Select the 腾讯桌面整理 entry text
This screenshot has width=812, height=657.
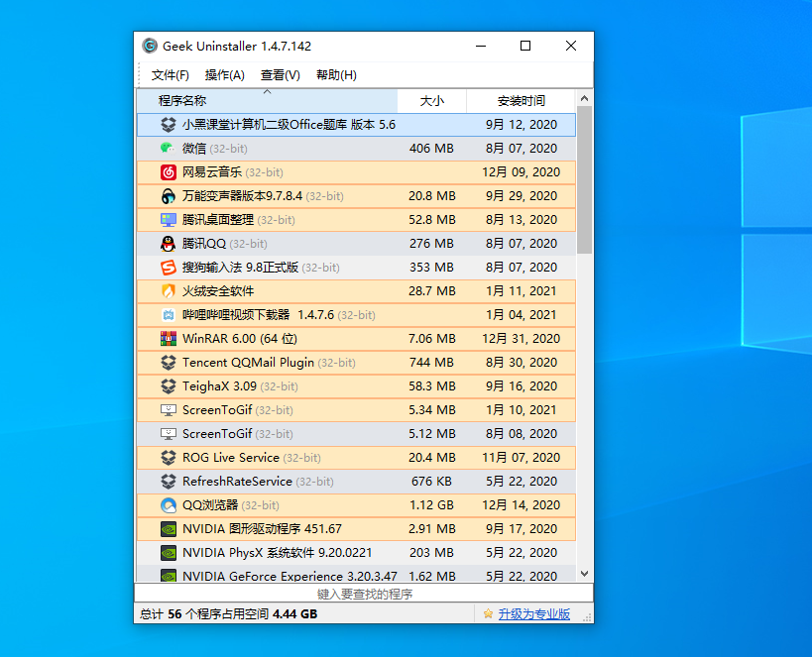pos(238,220)
